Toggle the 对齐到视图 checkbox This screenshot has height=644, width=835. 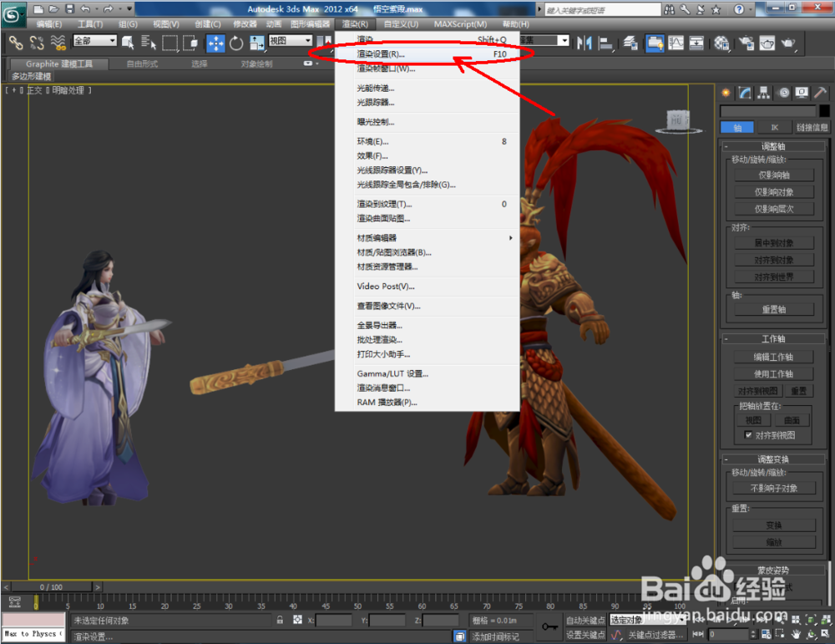point(748,435)
